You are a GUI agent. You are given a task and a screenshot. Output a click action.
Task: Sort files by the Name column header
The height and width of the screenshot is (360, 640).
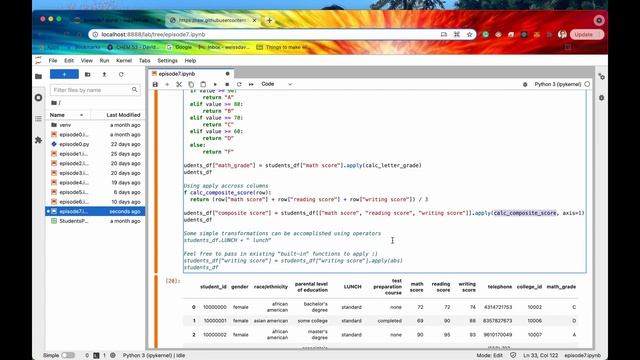[67, 115]
